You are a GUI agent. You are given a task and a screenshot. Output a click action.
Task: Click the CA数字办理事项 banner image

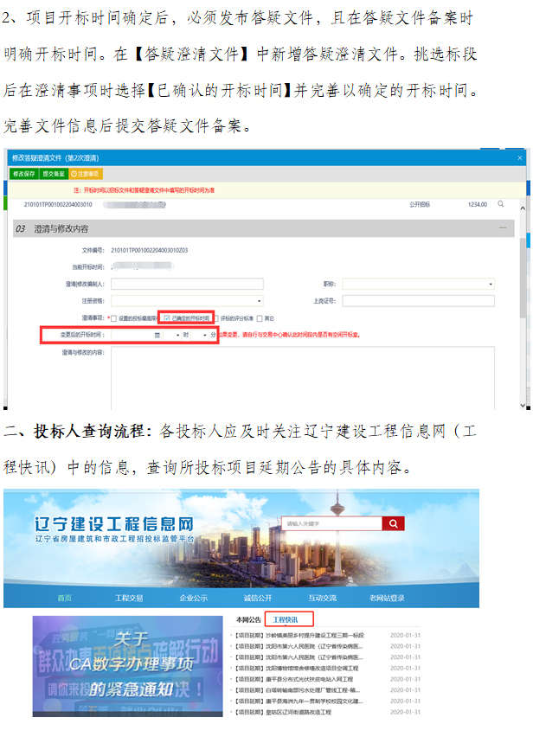tap(125, 665)
